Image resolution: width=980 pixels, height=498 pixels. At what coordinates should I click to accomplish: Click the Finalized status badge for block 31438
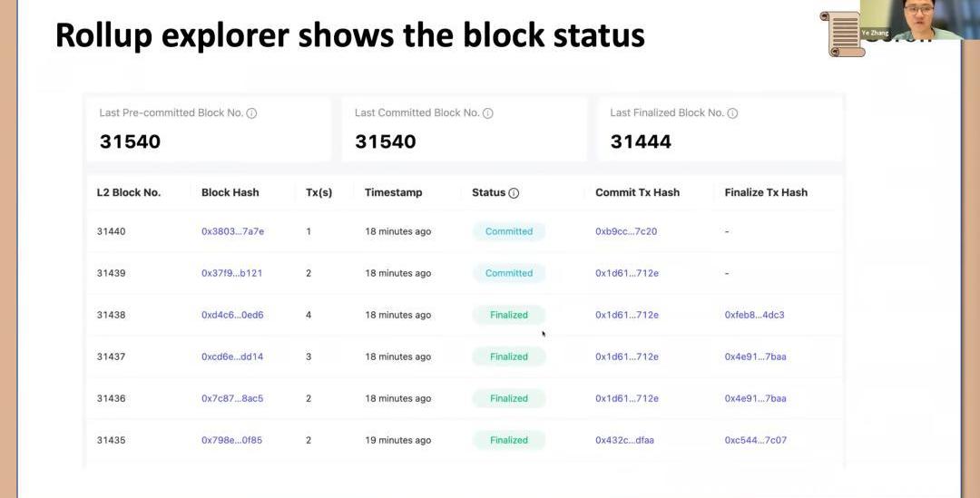[509, 315]
